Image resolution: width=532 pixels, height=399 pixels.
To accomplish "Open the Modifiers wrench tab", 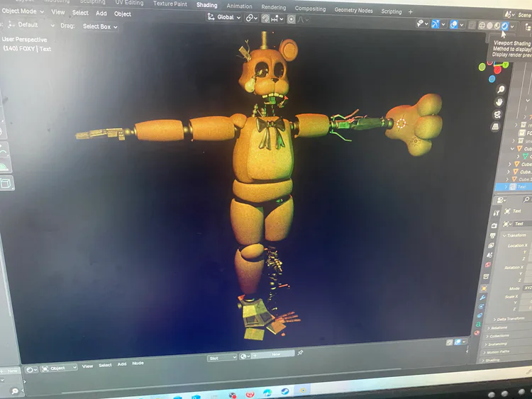I will point(483,297).
